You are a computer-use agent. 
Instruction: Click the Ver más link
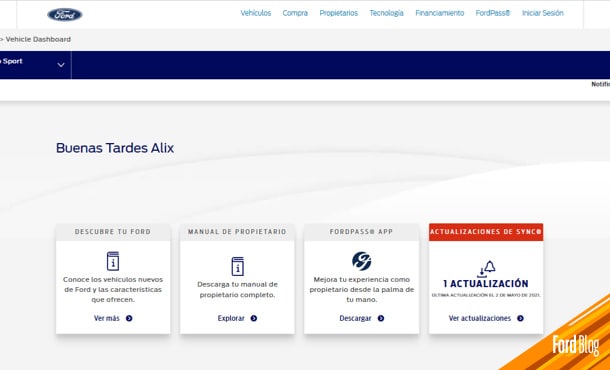click(x=107, y=318)
